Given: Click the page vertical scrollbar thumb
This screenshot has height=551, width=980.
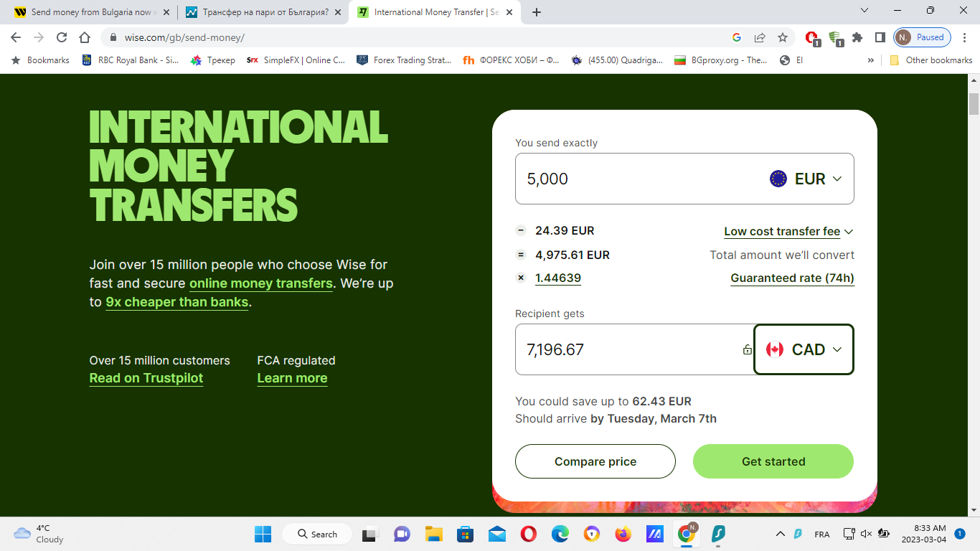Looking at the screenshot, I should (x=974, y=104).
